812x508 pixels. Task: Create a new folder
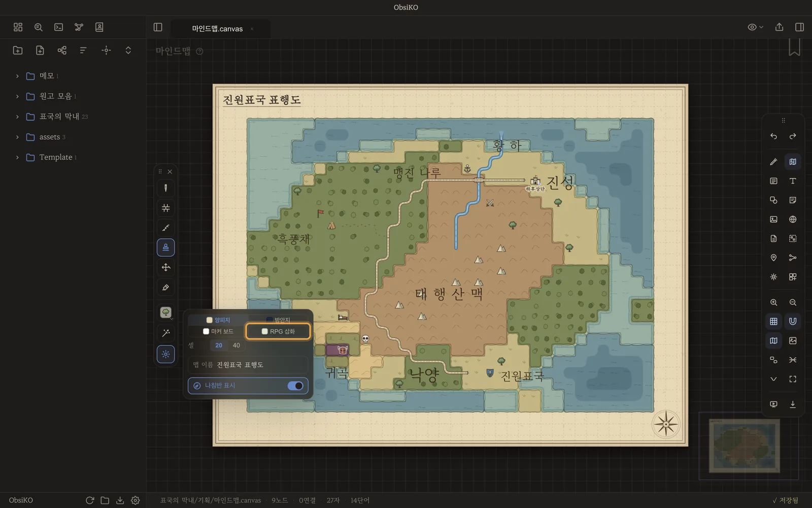click(18, 50)
